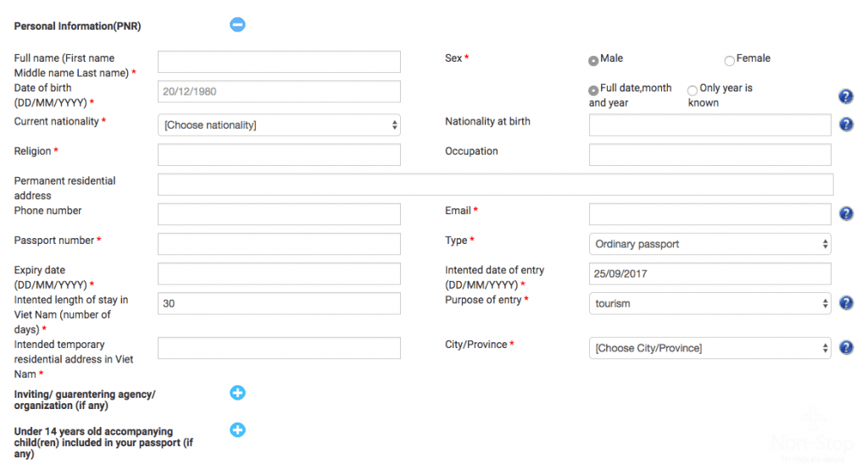
Task: Expand Under 14 accompanying children plus icon
Action: point(237,430)
